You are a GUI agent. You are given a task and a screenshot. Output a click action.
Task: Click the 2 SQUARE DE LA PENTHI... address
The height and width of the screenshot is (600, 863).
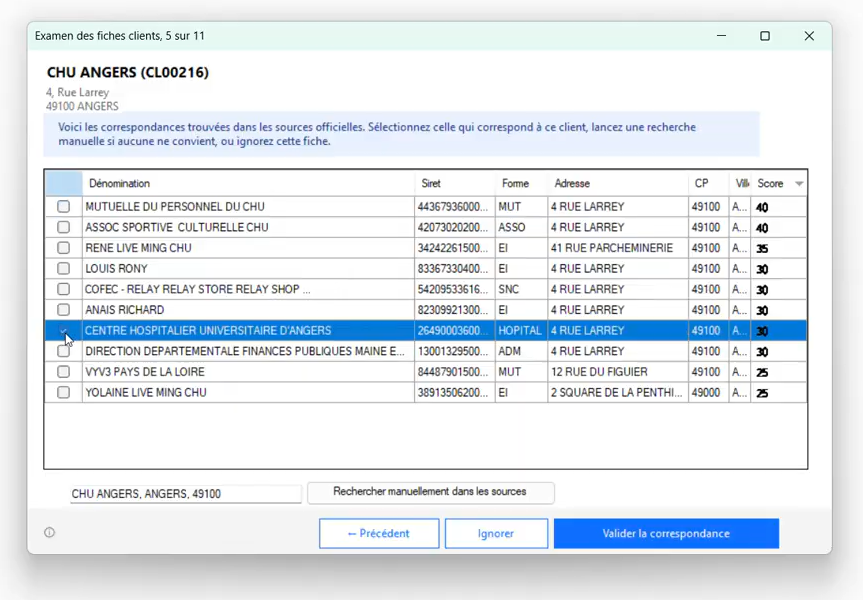(618, 392)
